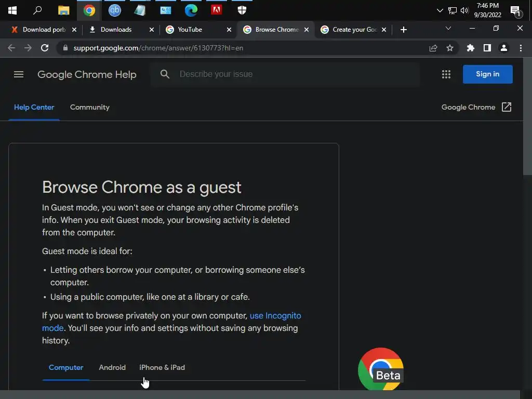Select the iPhone & iPad tab
Screen dimensions: 532x399
coord(162,367)
